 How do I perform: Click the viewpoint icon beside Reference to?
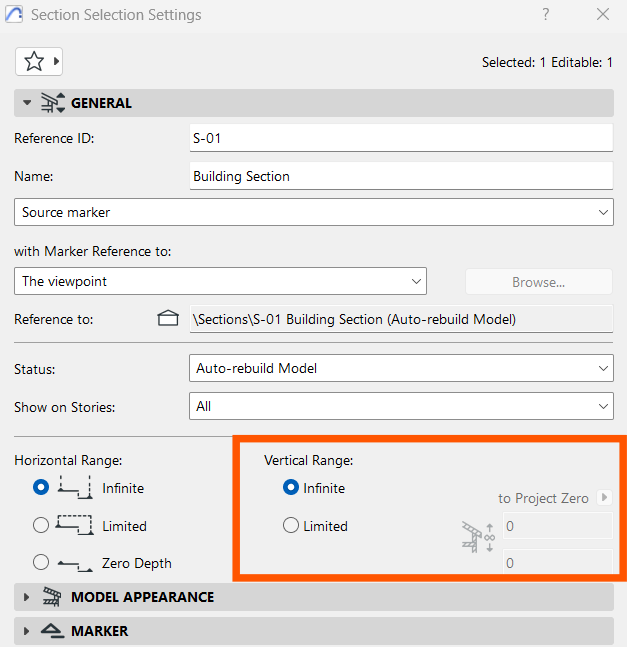click(168, 319)
